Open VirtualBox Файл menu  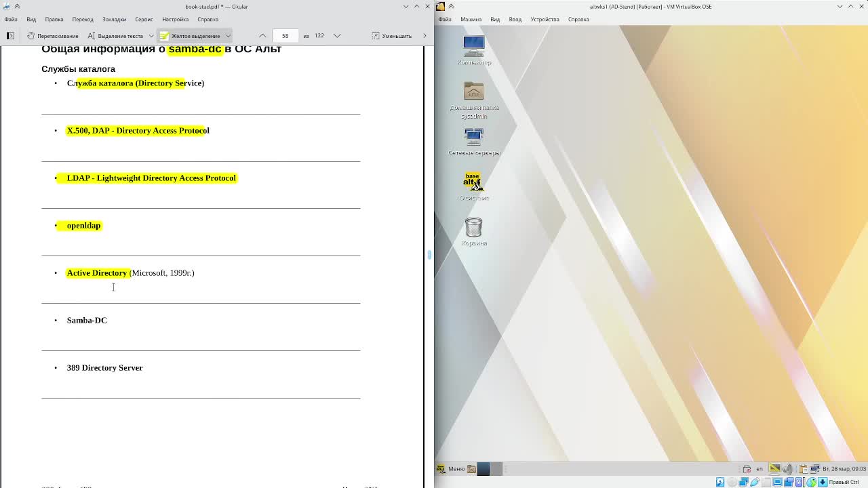pos(445,19)
